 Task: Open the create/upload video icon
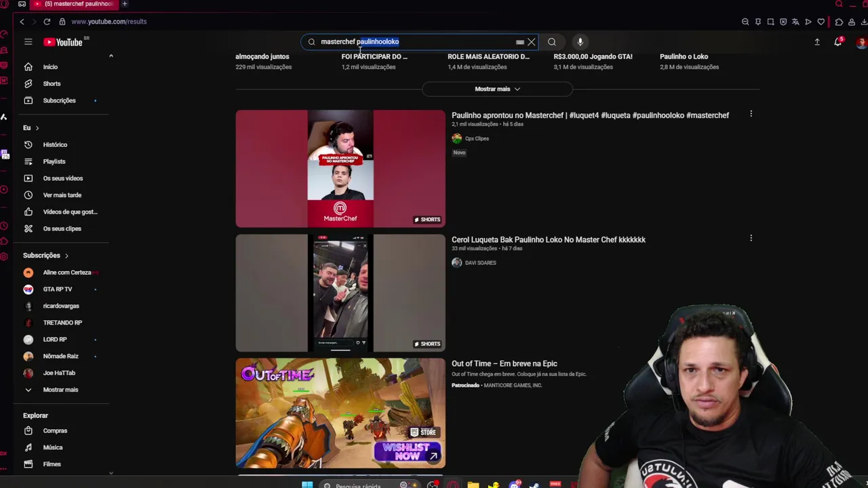pos(817,42)
